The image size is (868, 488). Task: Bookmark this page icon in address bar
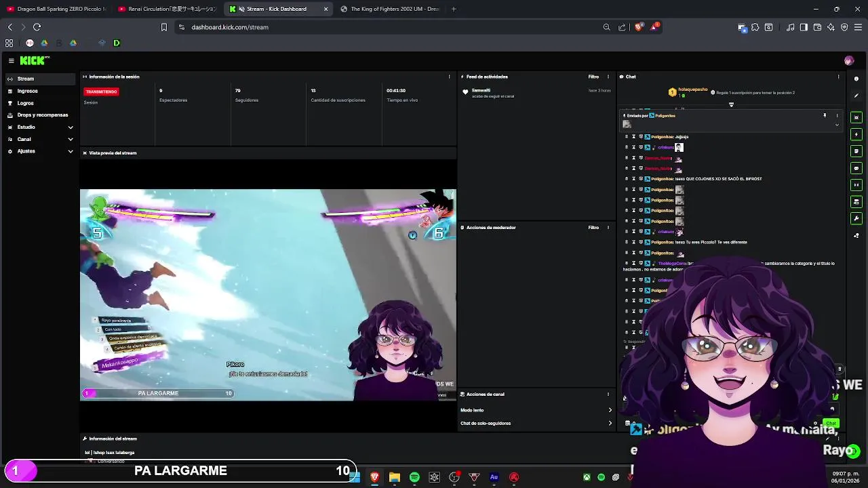[x=163, y=27]
